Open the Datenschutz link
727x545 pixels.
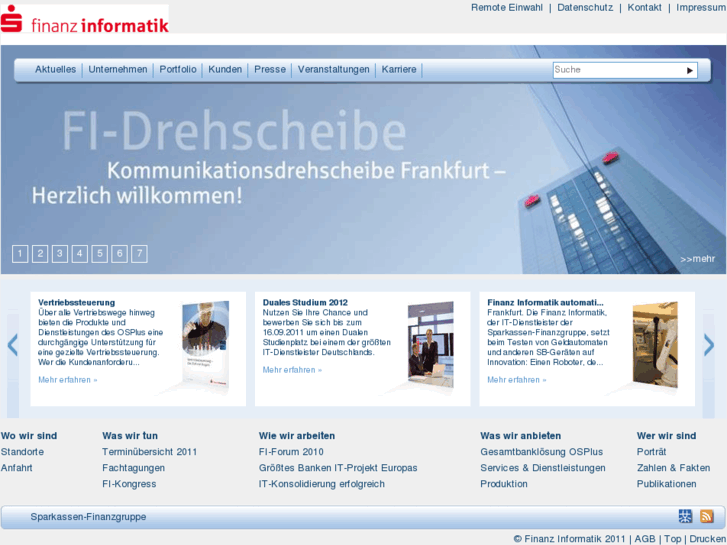[585, 7]
